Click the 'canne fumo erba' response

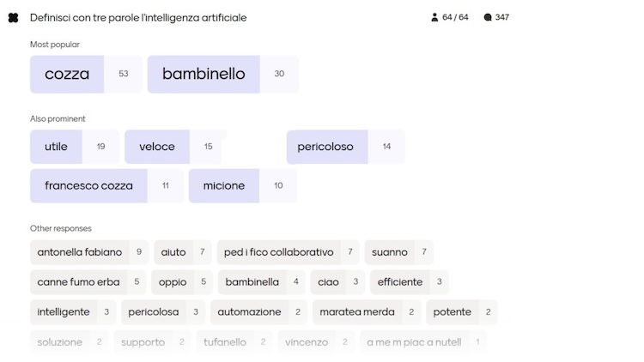pos(78,282)
